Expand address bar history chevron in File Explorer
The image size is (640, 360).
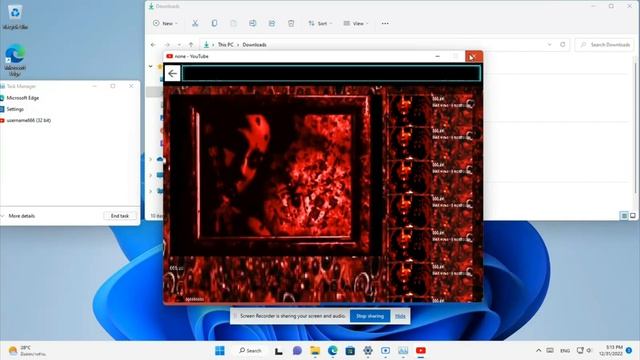(549, 44)
